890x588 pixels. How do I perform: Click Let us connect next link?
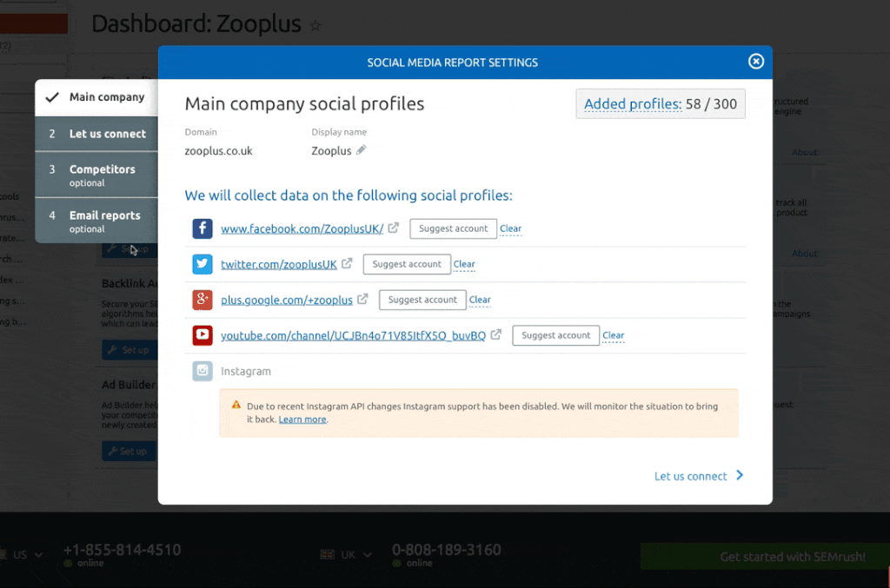pos(690,476)
